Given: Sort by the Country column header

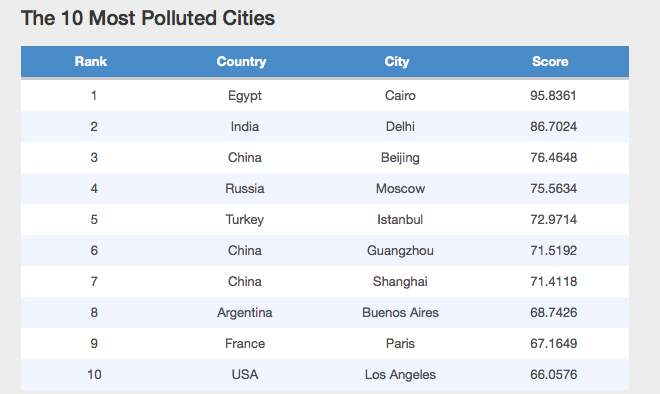Looking at the screenshot, I should click(241, 61).
